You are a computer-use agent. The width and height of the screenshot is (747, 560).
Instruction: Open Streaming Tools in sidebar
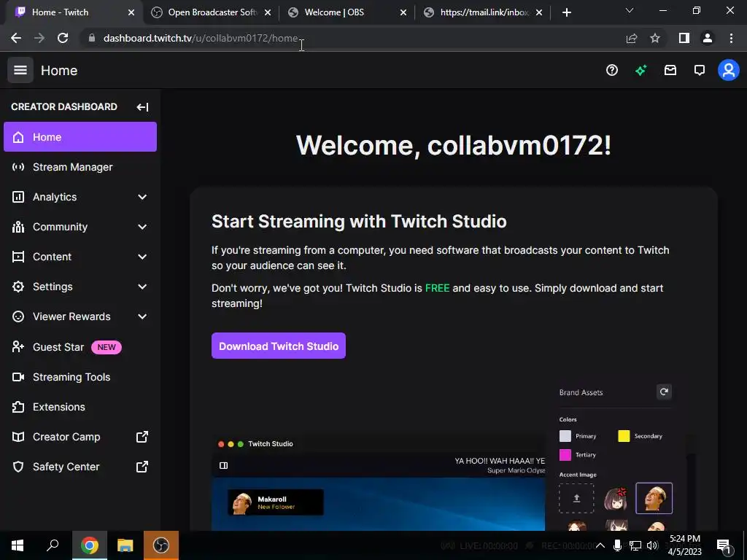pyautogui.click(x=80, y=377)
